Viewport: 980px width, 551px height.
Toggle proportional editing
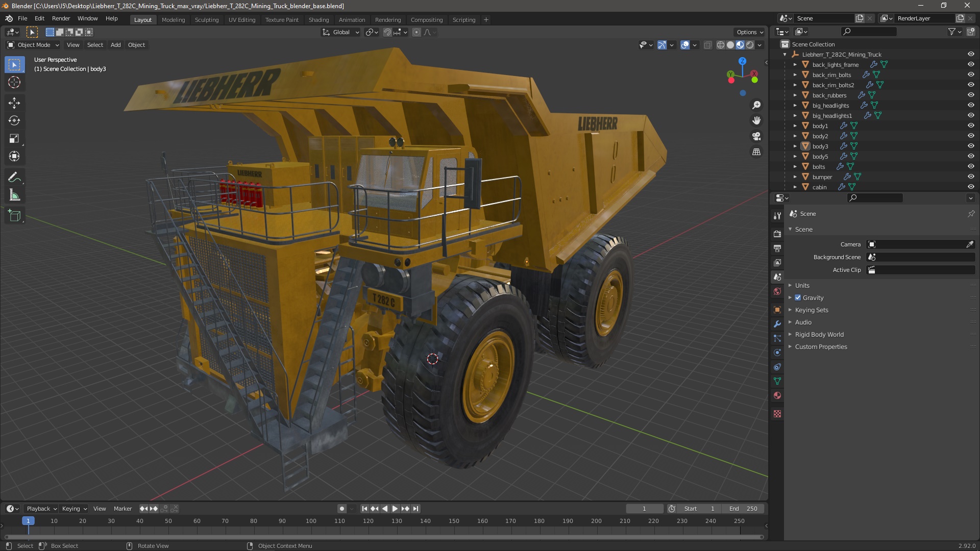pos(416,32)
